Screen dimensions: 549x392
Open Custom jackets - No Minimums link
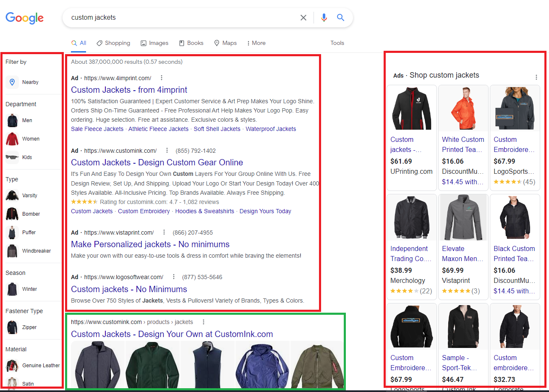point(129,289)
